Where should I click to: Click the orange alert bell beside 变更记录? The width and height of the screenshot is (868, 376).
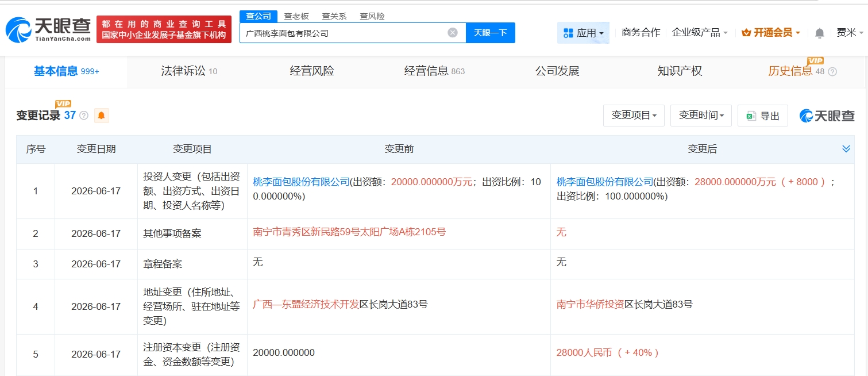[x=102, y=116]
